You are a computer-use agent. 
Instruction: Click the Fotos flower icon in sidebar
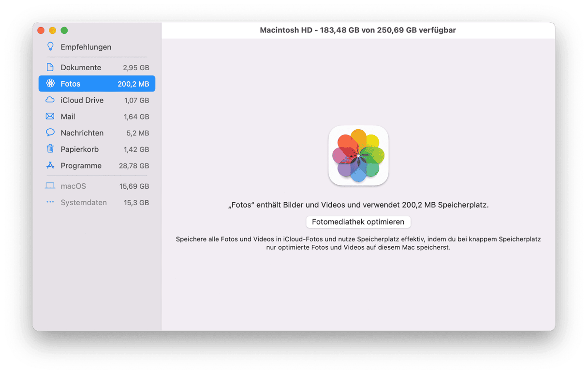[x=50, y=84]
